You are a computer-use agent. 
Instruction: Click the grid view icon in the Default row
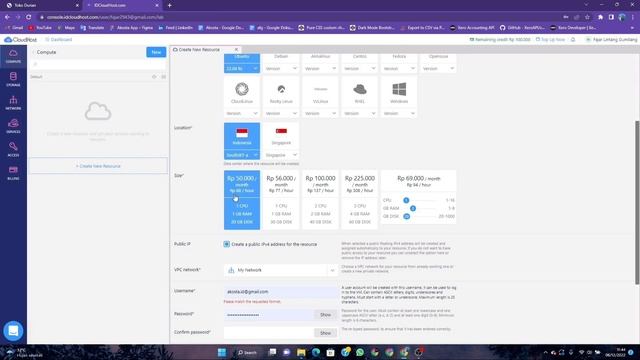click(163, 77)
